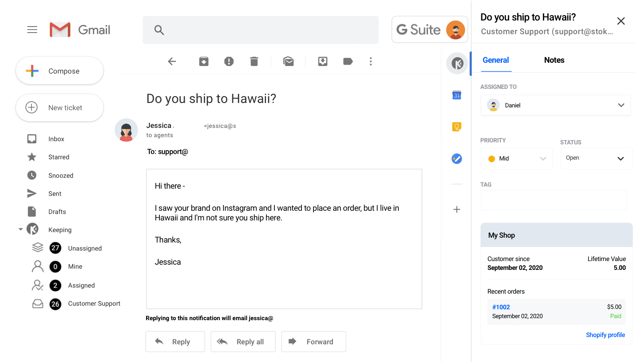Image resolution: width=644 pixels, height=362 pixels.
Task: Open Google Tasks side panel
Action: coord(457,158)
